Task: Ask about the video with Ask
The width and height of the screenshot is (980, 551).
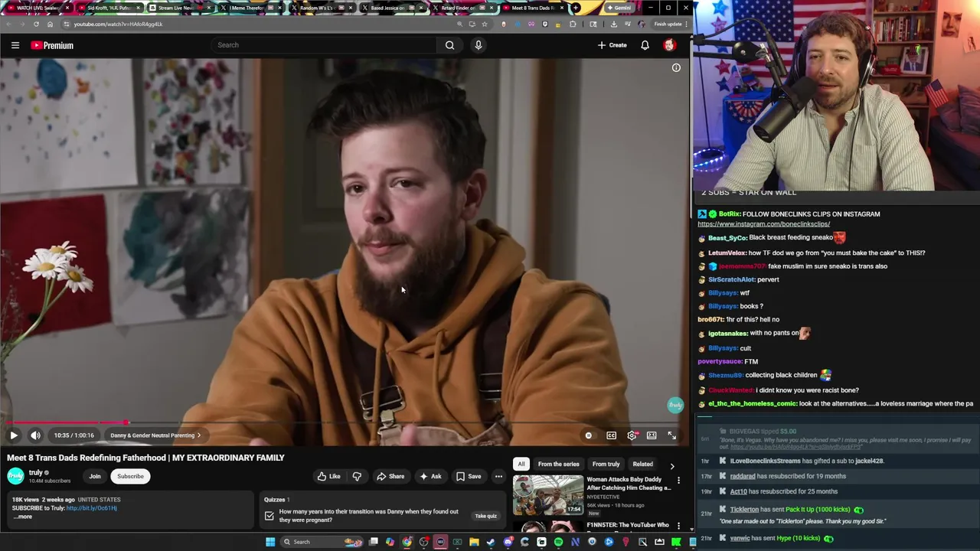Action: pyautogui.click(x=430, y=476)
